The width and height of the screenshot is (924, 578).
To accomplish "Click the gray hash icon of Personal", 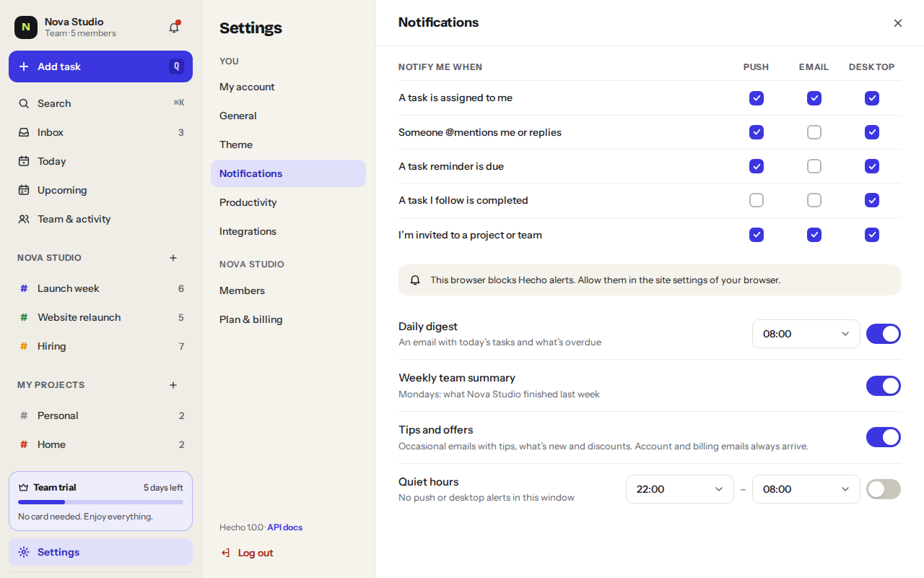I will click(x=24, y=415).
